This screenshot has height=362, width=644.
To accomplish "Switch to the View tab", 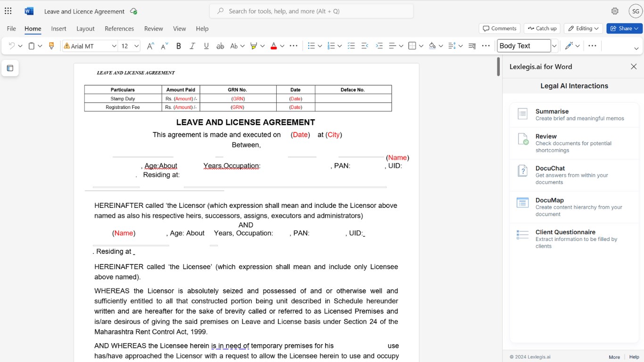I will coord(179,28).
